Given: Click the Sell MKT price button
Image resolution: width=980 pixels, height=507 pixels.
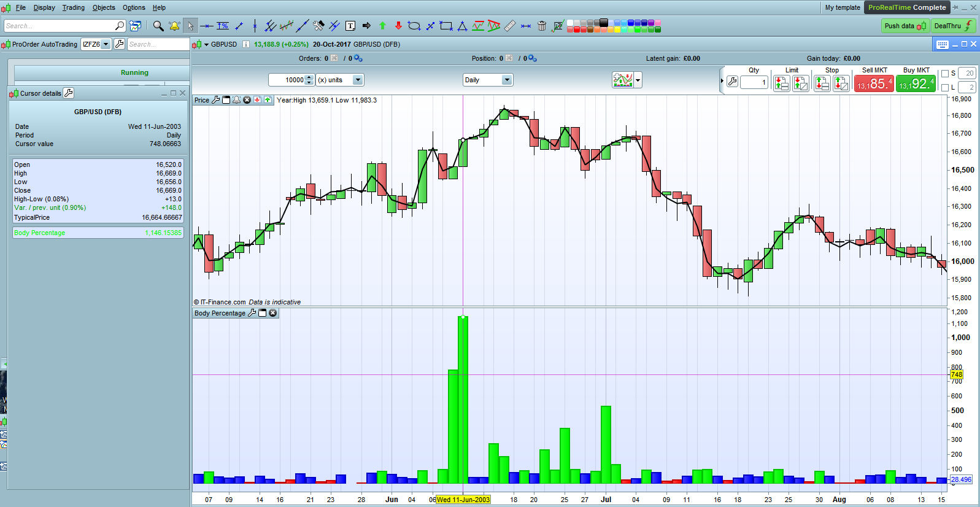Looking at the screenshot, I should point(874,83).
